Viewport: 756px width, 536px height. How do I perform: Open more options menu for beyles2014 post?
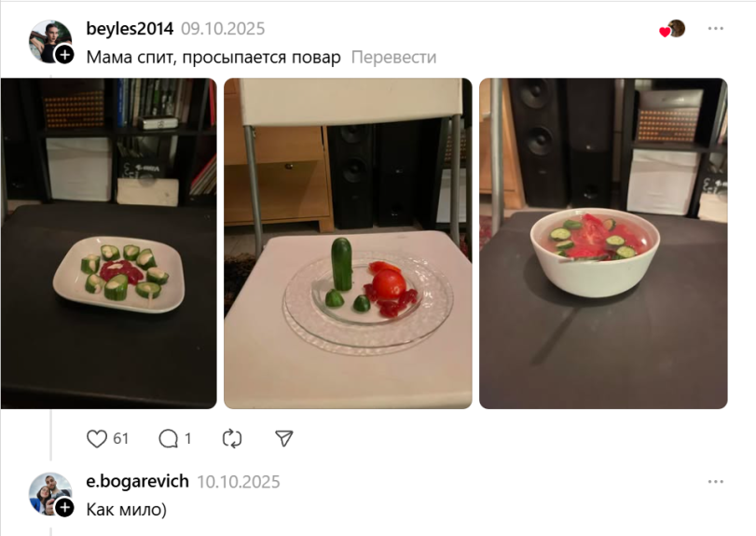pyautogui.click(x=716, y=29)
